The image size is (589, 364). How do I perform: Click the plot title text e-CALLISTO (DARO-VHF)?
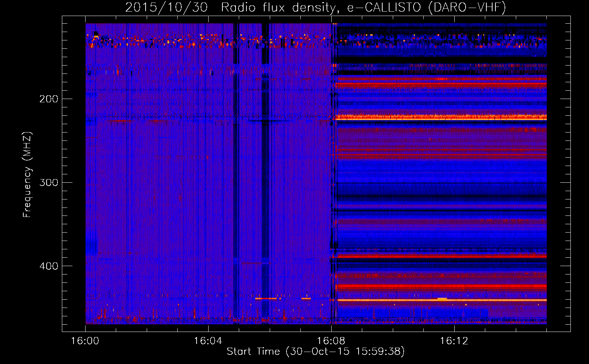426,7
